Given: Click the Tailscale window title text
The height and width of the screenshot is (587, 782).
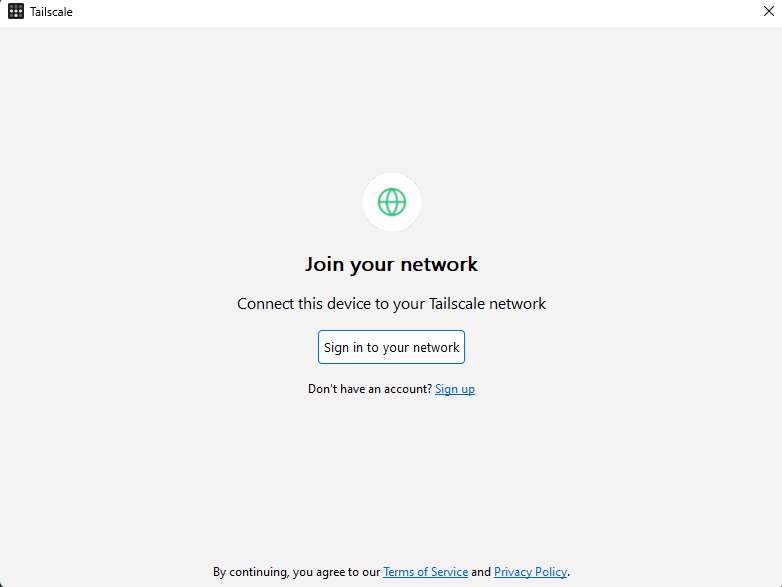Looking at the screenshot, I should 51,11.
